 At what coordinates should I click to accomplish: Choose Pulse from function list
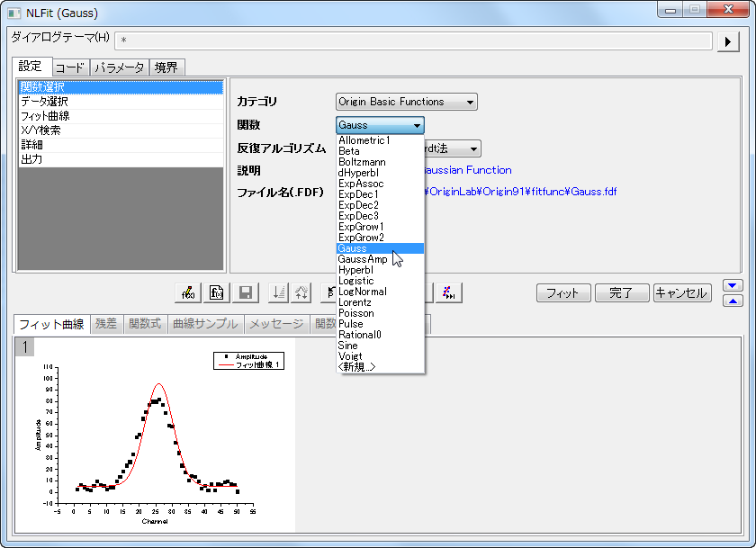380,324
